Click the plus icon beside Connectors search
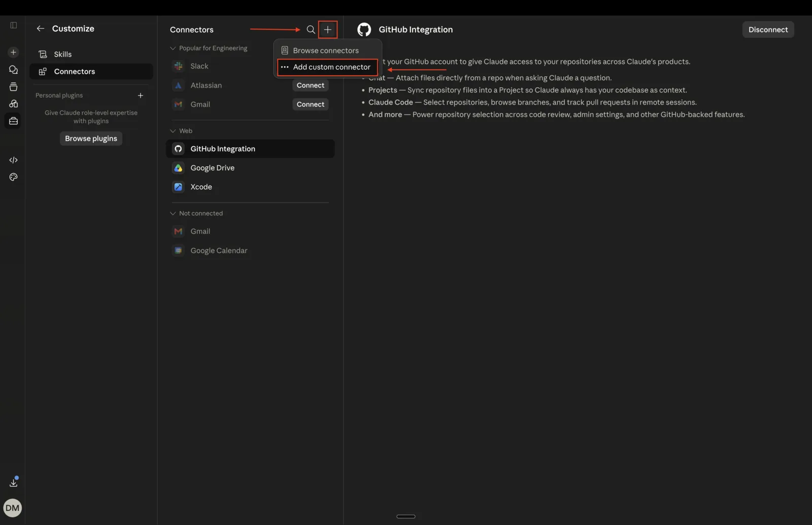Screen dimensions: 812x525 click(x=328, y=29)
